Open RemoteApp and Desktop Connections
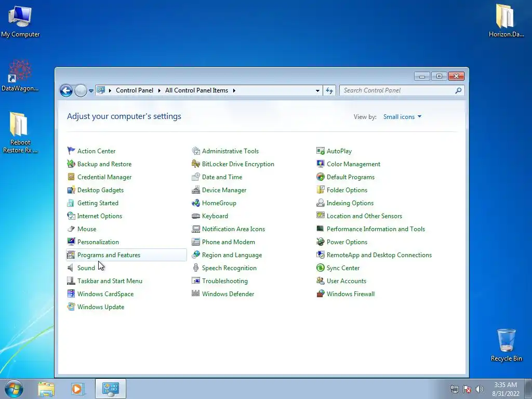532x399 pixels. click(379, 255)
